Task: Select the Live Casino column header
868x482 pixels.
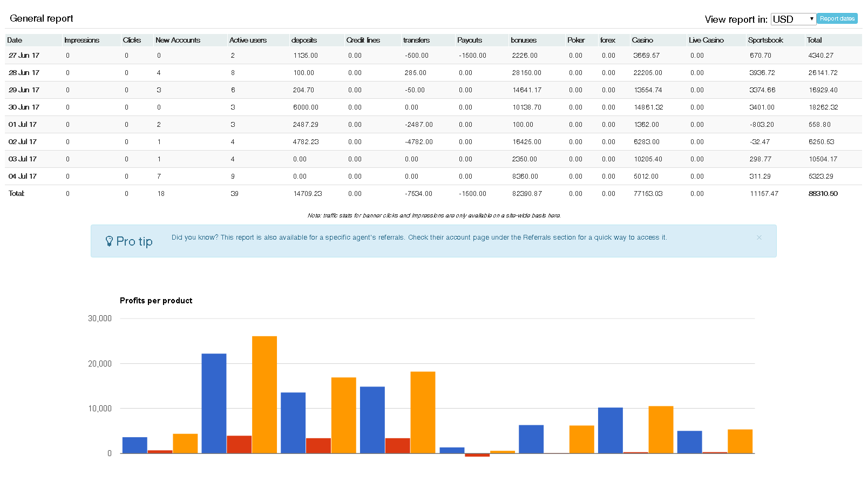Action: coord(706,40)
